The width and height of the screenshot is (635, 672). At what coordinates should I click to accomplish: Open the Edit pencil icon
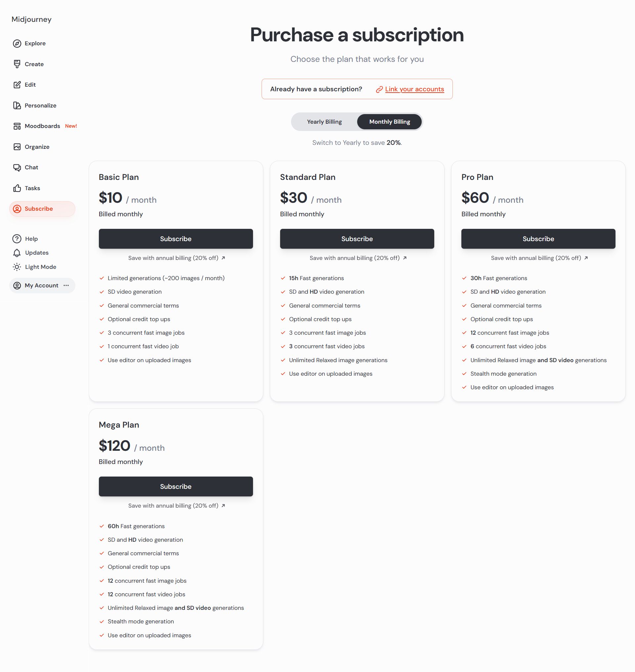pos(17,85)
